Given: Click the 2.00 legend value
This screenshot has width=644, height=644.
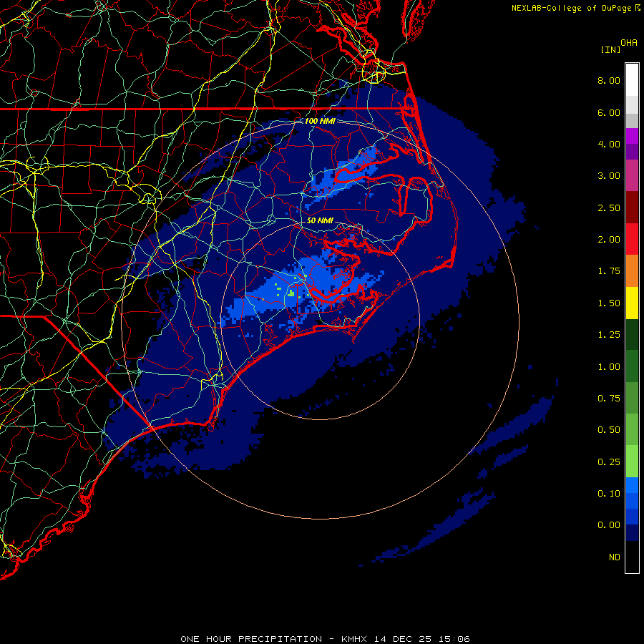Looking at the screenshot, I should coord(609,240).
